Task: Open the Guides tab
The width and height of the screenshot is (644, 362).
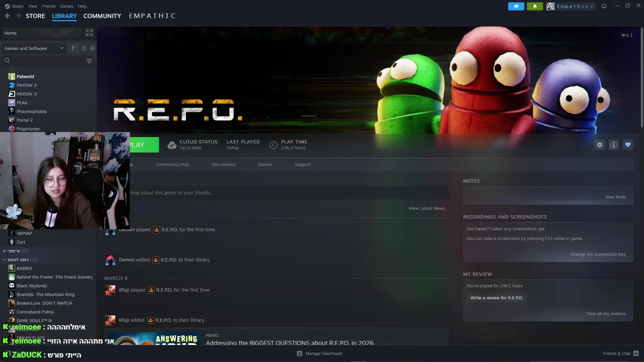Action: [265, 164]
